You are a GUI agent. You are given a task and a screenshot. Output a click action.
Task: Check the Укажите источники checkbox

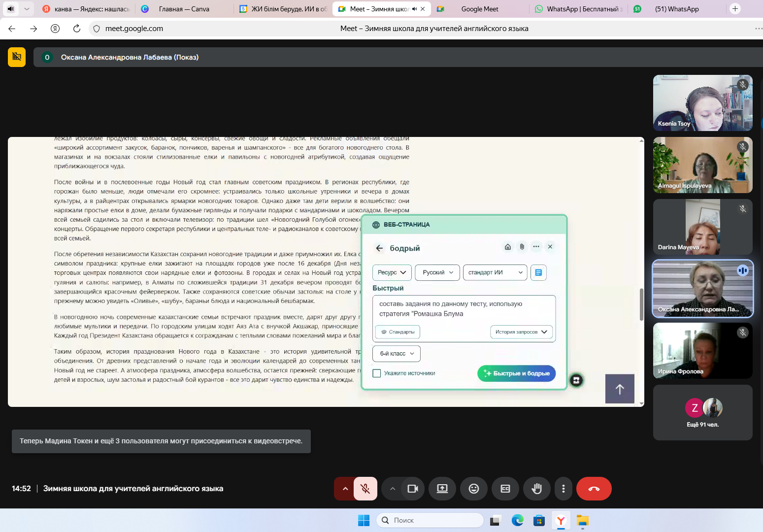click(x=377, y=373)
